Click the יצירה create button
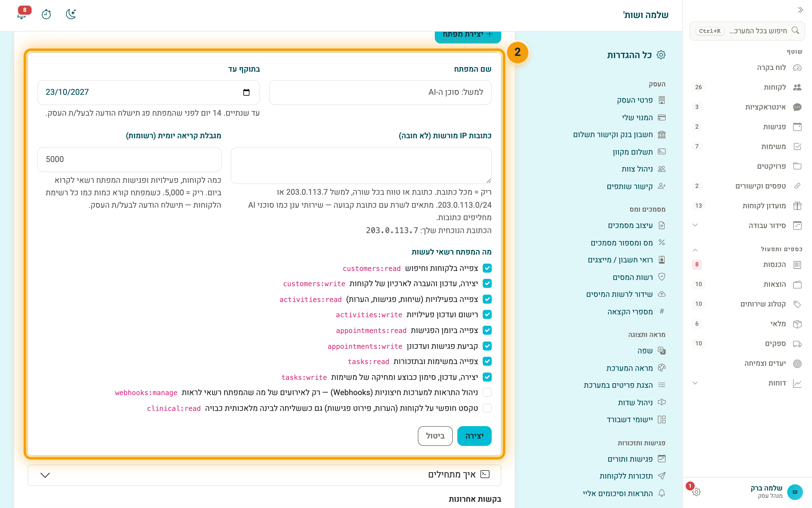This screenshot has height=508, width=812. point(474,436)
